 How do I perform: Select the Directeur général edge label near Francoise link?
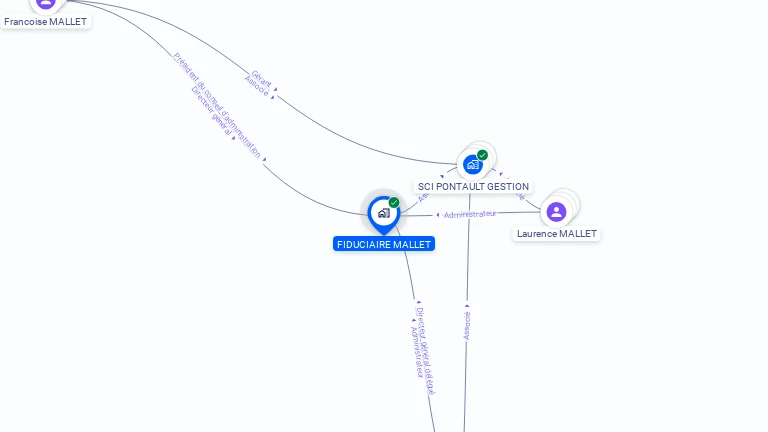[x=212, y=111]
